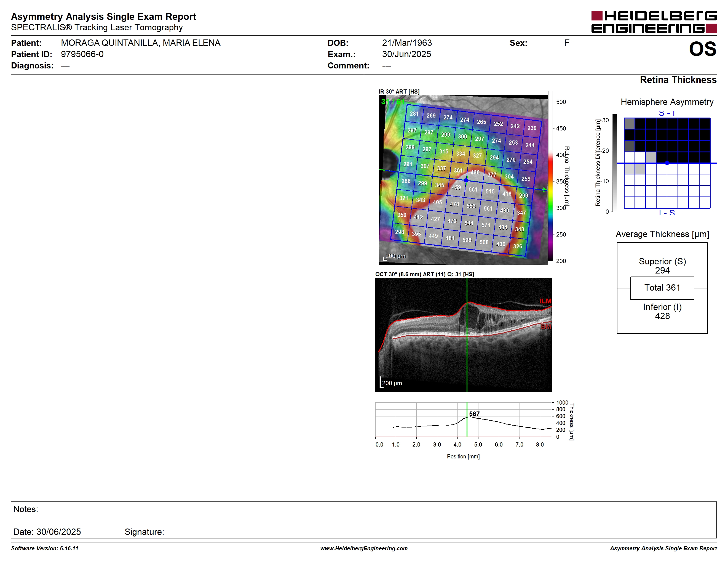The width and height of the screenshot is (728, 563).
Task: Click the 459 cell in thickness grid
Action: (x=456, y=187)
